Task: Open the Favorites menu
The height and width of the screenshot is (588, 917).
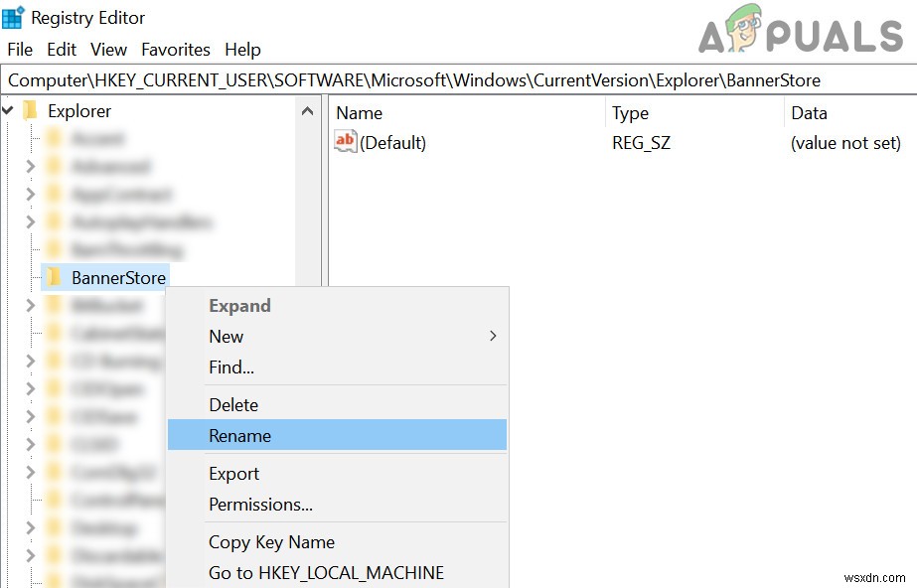Action: [x=176, y=49]
